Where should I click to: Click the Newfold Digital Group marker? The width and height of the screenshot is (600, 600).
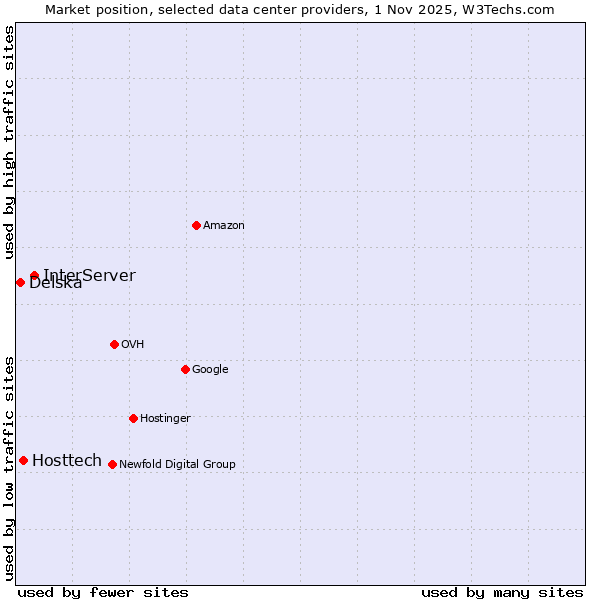click(112, 464)
